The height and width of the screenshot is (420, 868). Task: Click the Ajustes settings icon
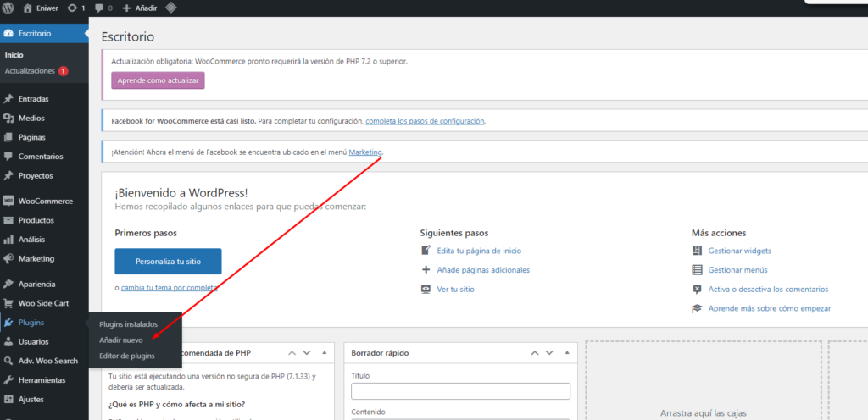(8, 399)
